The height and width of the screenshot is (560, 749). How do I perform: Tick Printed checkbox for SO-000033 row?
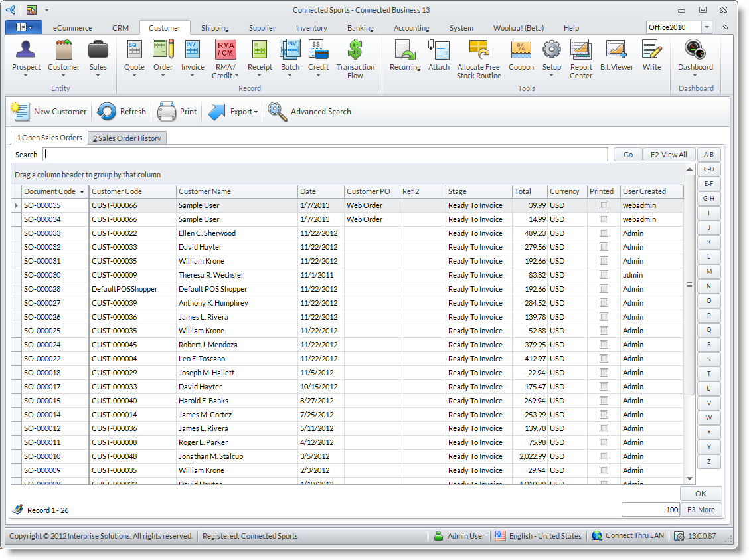pos(604,233)
